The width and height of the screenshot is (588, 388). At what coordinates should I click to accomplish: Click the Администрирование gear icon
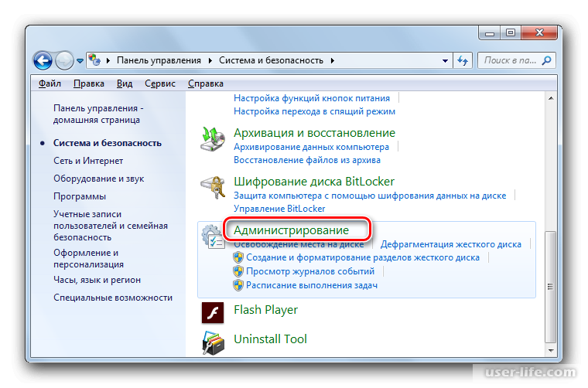pyautogui.click(x=213, y=237)
